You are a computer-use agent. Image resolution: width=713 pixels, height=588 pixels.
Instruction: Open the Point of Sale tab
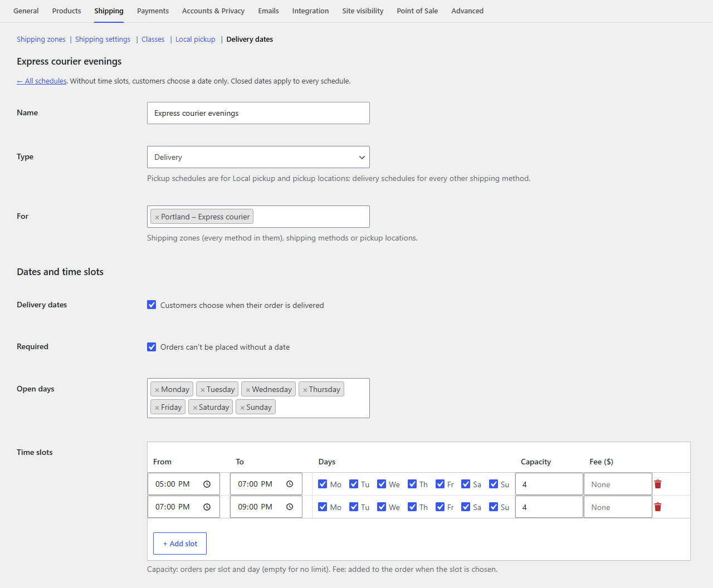(417, 11)
